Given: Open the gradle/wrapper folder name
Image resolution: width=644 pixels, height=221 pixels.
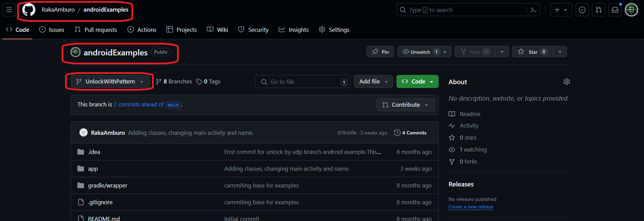Looking at the screenshot, I should point(108,185).
